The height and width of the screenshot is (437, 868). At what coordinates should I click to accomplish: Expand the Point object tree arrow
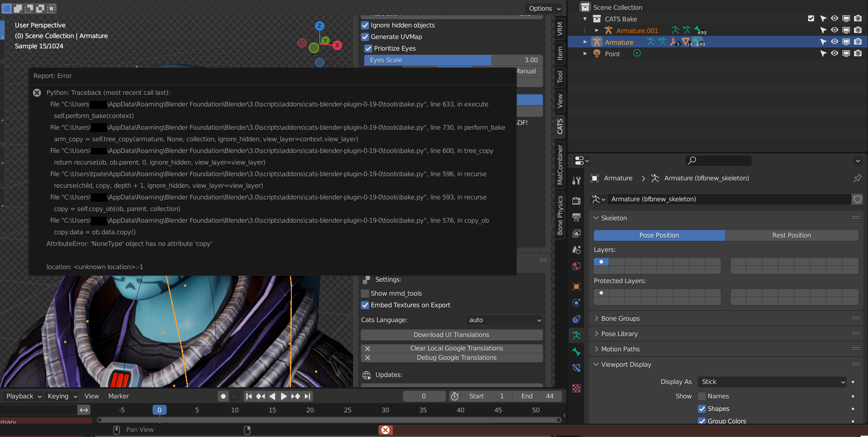[585, 54]
